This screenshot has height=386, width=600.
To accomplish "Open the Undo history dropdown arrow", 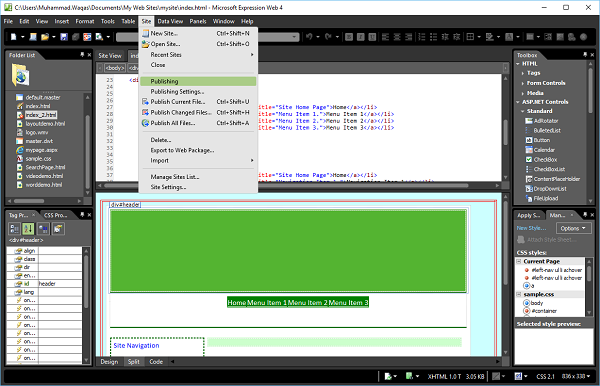I will (318, 37).
